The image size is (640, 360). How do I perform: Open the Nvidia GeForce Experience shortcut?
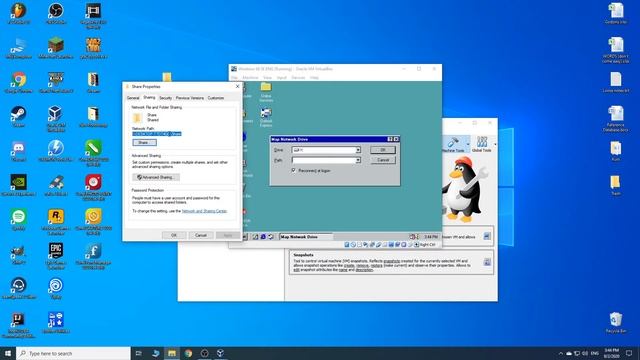click(x=19, y=185)
